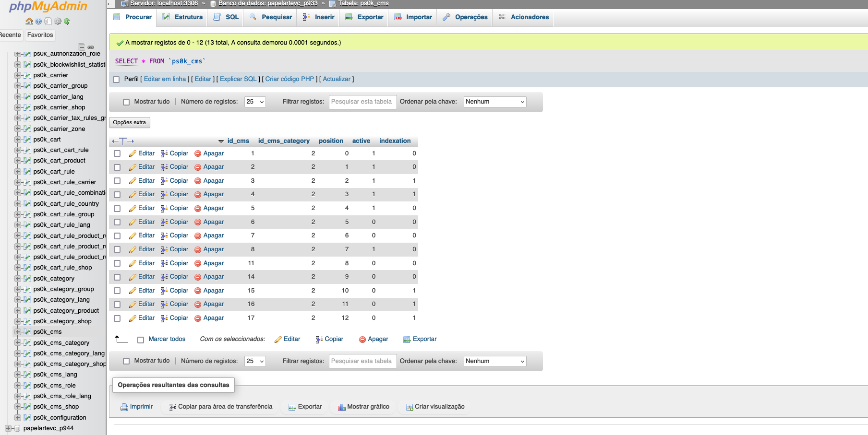Click the Opções extra button
This screenshot has height=435, width=868.
click(x=130, y=123)
